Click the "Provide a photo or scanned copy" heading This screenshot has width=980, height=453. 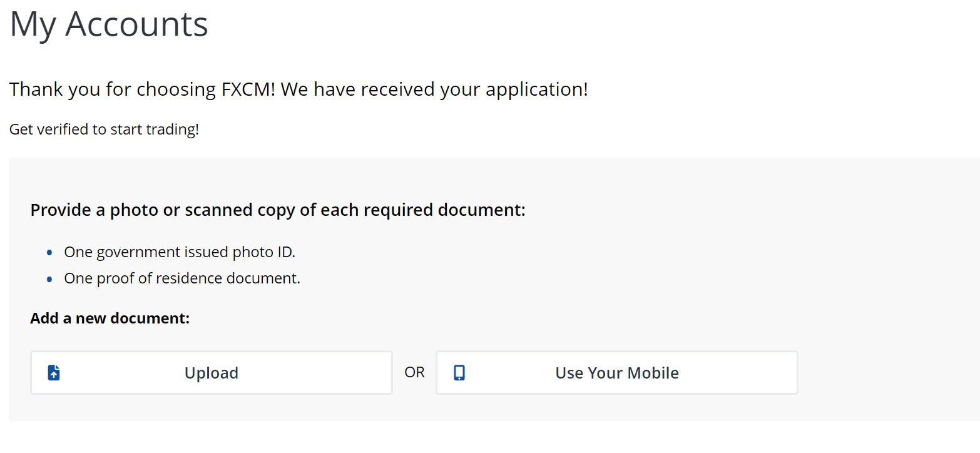click(x=278, y=210)
